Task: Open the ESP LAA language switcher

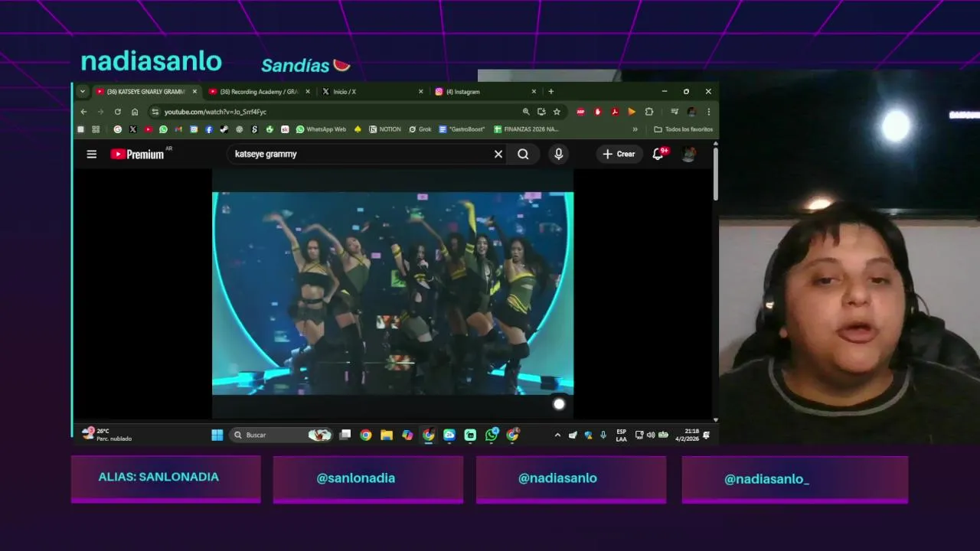Action: [x=621, y=435]
